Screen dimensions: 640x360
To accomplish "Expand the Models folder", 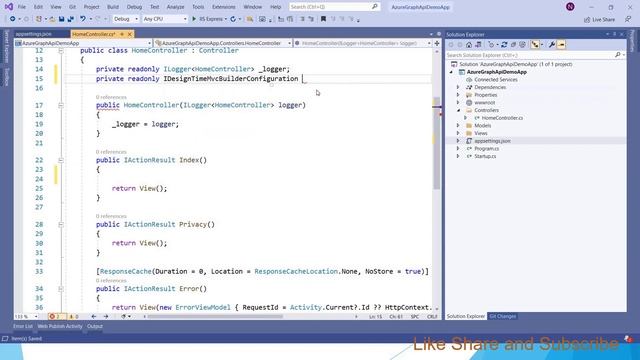I will [x=458, y=126].
